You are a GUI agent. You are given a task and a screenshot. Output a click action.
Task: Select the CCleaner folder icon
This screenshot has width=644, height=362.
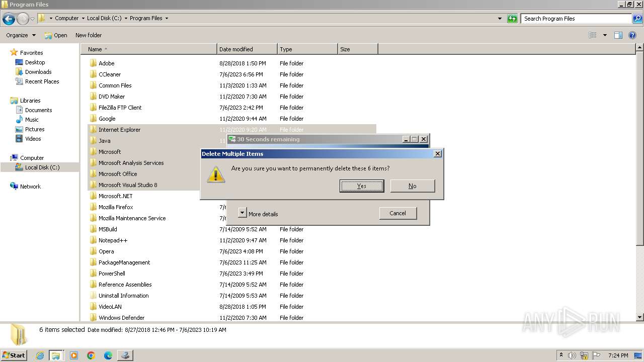pyautogui.click(x=93, y=74)
